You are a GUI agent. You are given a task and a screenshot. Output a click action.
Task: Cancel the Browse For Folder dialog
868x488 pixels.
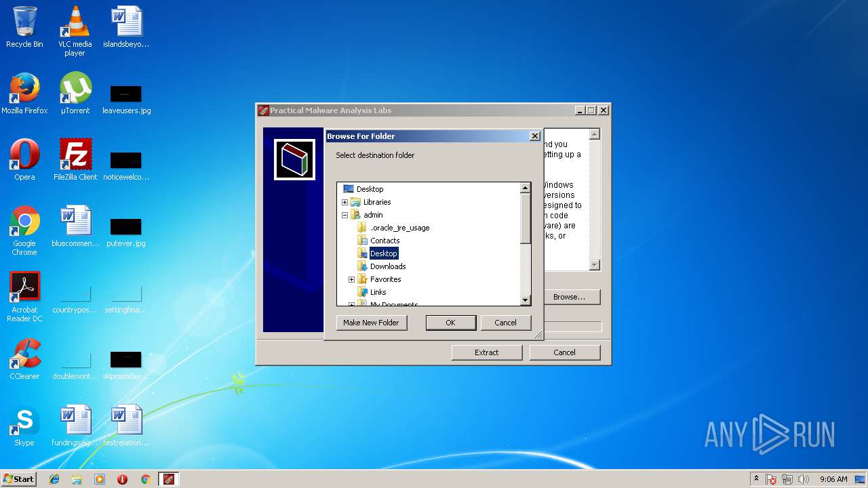(x=505, y=323)
